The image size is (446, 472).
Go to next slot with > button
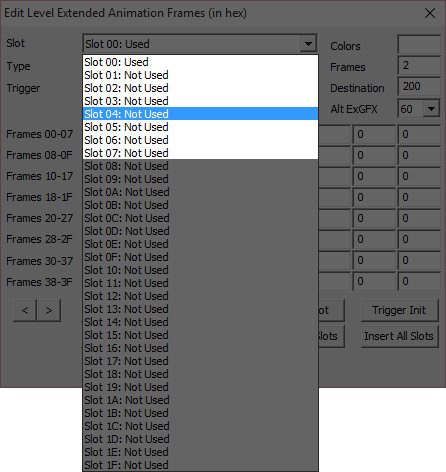click(49, 310)
